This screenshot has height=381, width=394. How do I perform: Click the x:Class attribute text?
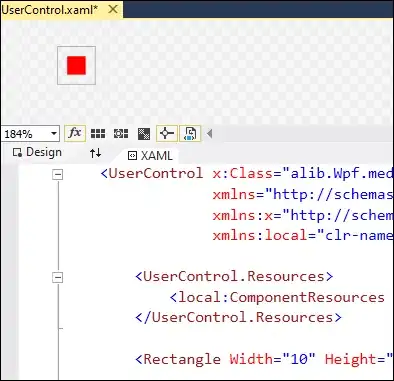(x=243, y=173)
